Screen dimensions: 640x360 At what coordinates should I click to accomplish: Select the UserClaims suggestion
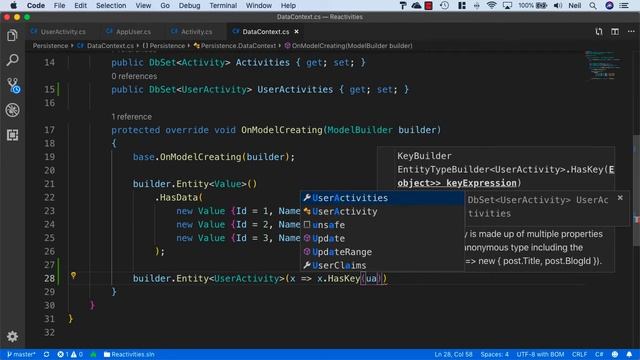[382, 265]
